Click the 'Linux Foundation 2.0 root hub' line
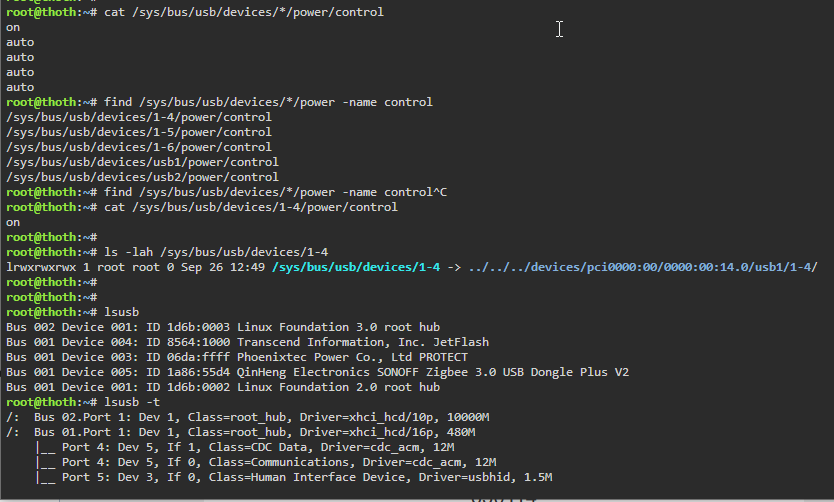 coord(223,387)
